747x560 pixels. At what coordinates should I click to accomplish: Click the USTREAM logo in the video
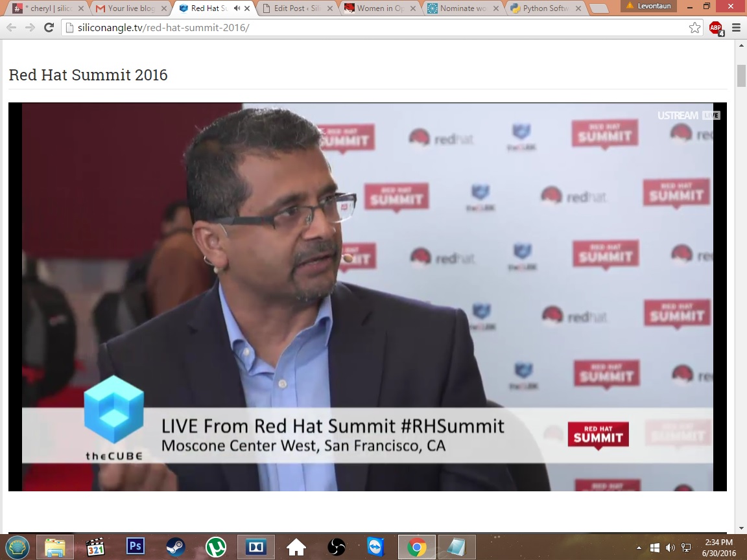pyautogui.click(x=678, y=116)
